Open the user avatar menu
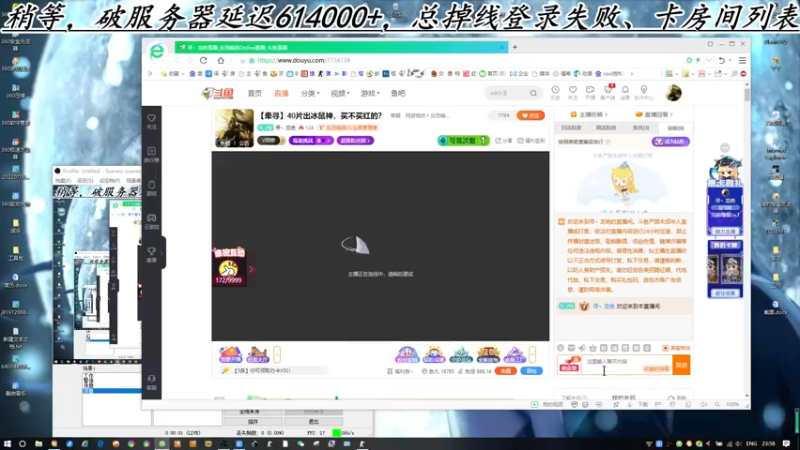Image resolution: width=800 pixels, height=450 pixels. (x=673, y=93)
